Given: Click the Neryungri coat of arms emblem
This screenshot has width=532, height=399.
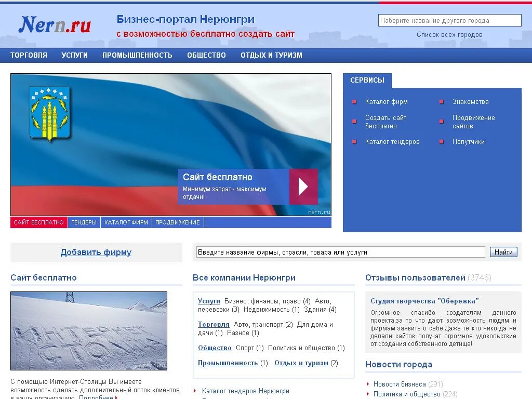Looking at the screenshot, I should click(x=49, y=113).
